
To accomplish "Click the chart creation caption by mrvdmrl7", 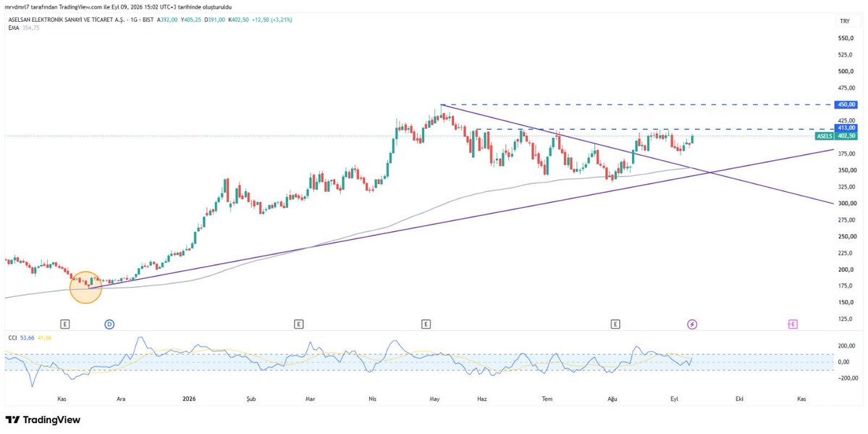I will click(x=117, y=7).
